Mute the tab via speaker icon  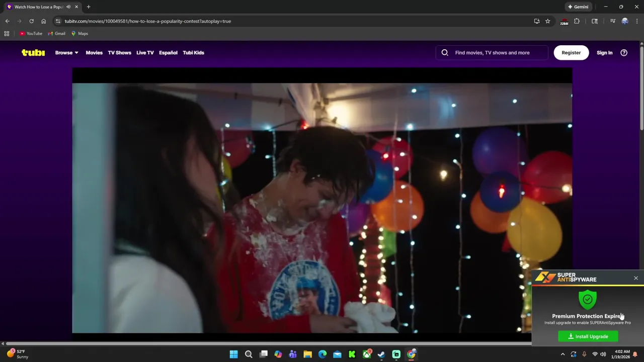tap(68, 7)
